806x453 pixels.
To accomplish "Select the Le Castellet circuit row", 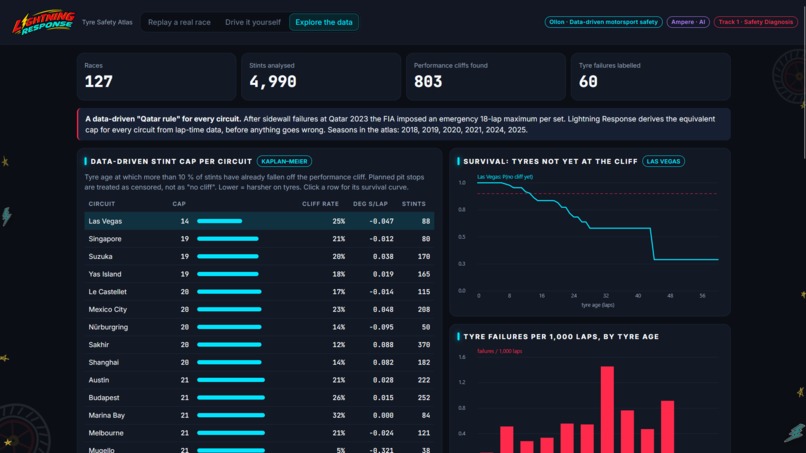I will (259, 292).
